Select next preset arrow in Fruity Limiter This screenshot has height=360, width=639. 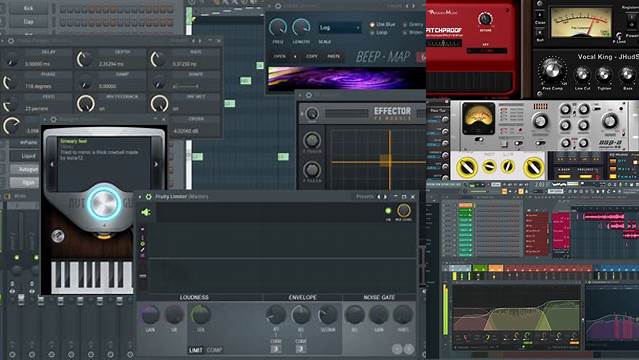386,197
